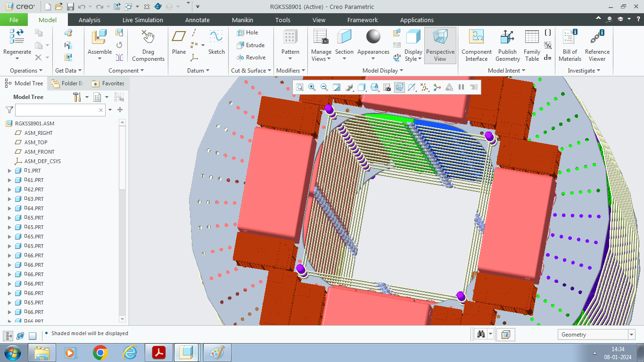
Task: Click Repaint icon in graphics toolbar
Action: 337,87
